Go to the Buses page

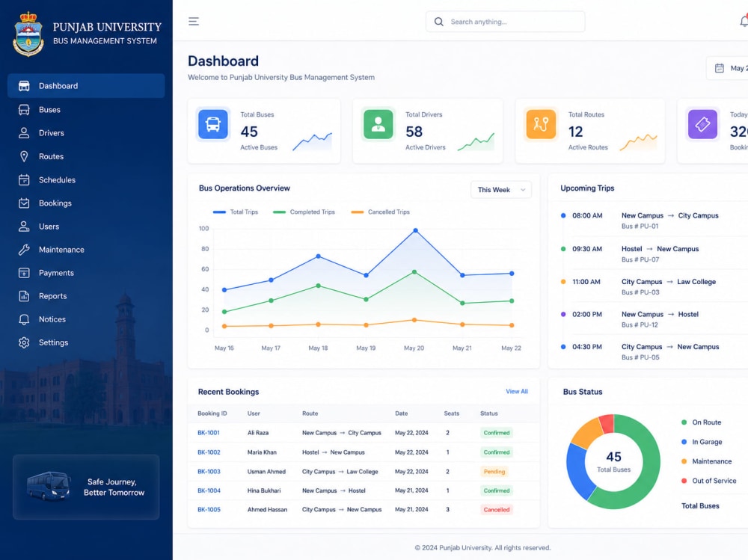[x=86, y=110]
